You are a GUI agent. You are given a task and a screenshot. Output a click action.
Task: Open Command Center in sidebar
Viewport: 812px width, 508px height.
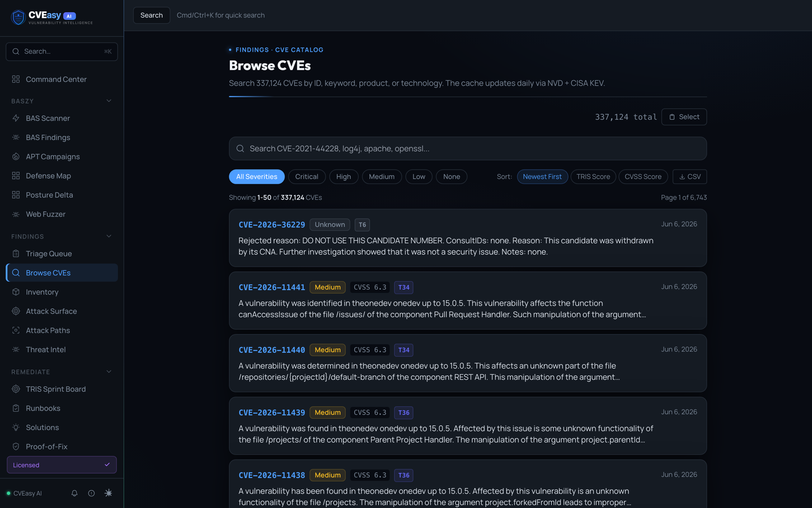[62, 79]
